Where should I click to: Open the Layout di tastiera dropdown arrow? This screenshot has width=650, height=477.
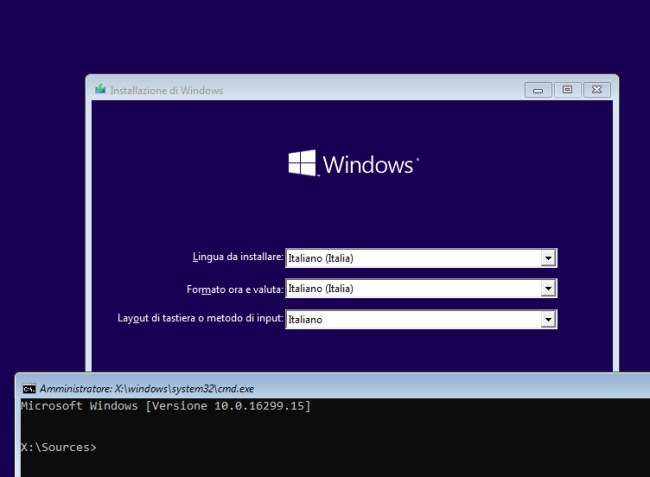[548, 319]
